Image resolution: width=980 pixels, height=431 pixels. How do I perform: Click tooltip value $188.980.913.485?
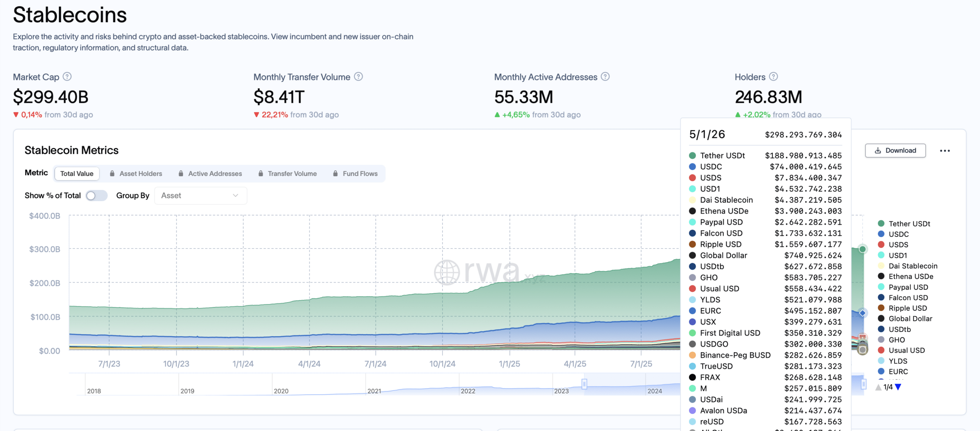point(804,156)
